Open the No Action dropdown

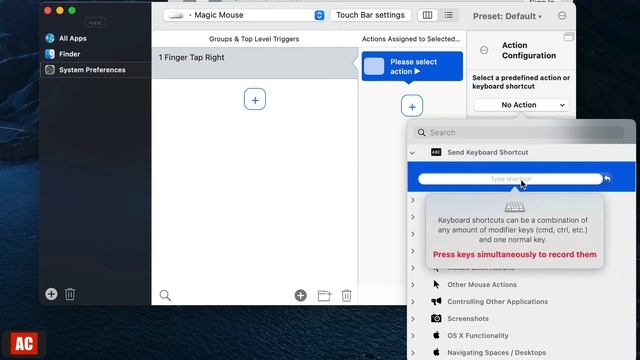pos(521,105)
